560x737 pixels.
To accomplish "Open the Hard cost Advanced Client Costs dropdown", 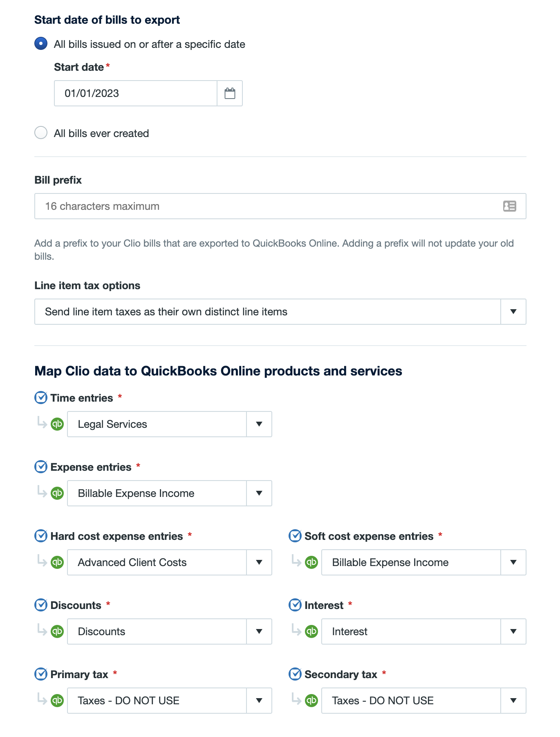I will [x=259, y=562].
